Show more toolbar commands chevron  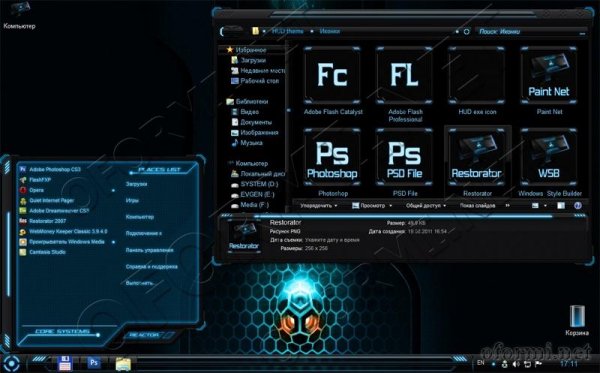[507, 205]
